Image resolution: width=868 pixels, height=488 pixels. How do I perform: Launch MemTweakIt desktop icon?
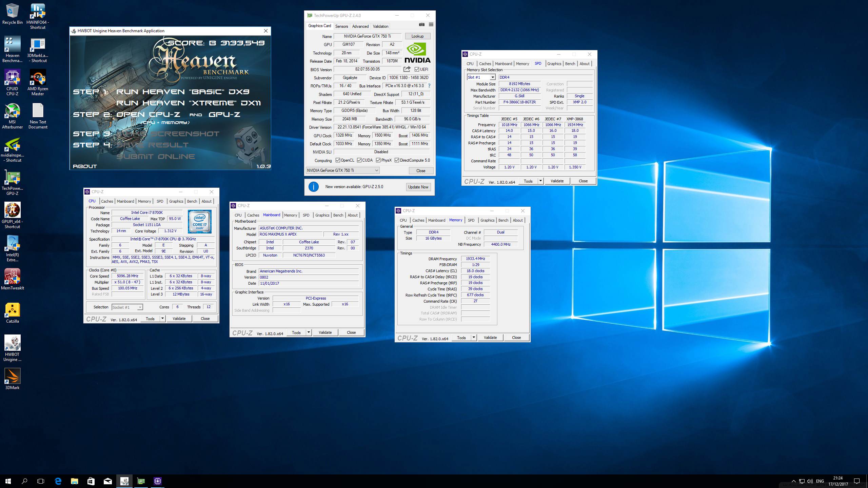pos(12,279)
